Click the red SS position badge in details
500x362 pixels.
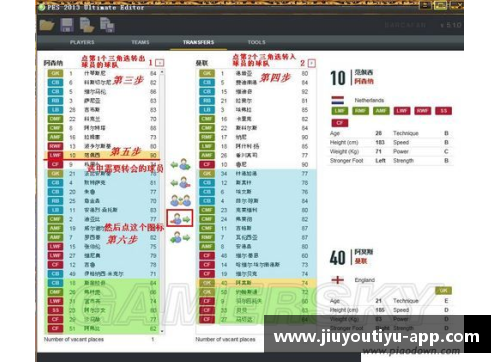[443, 111]
